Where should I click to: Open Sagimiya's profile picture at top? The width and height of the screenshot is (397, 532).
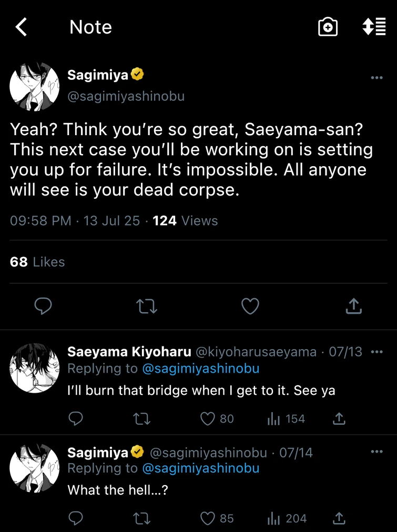coord(35,87)
